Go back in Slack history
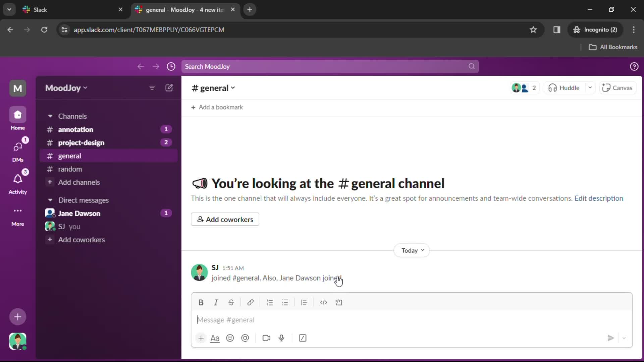This screenshot has height=362, width=644. tap(141, 66)
